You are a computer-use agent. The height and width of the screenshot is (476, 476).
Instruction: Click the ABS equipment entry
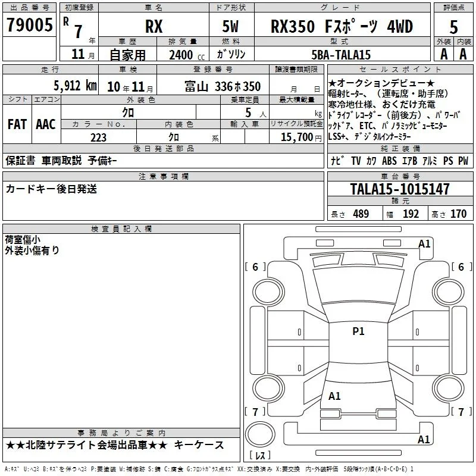[389, 161]
